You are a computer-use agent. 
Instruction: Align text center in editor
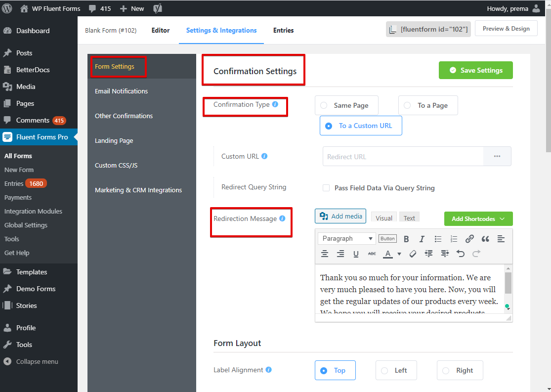tap(325, 254)
